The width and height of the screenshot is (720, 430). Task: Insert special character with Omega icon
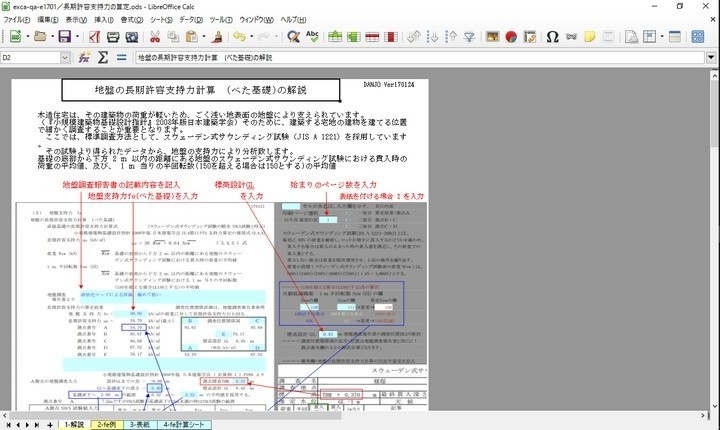tap(552, 36)
